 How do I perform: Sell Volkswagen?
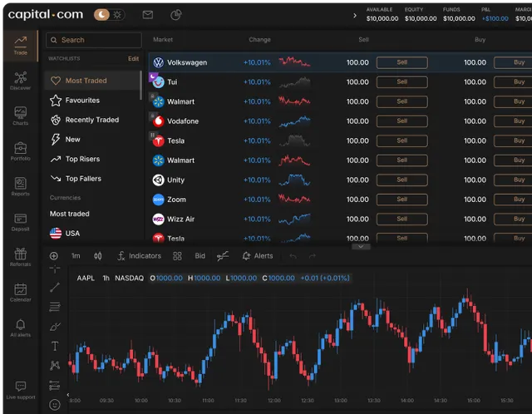[401, 62]
